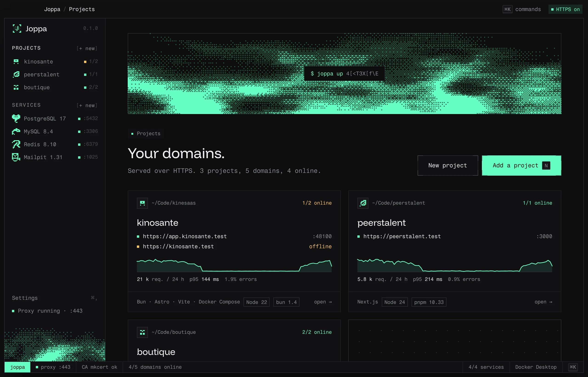The image size is (588, 377).
Task: Click 4/5 domains online status entry
Action: click(x=155, y=367)
